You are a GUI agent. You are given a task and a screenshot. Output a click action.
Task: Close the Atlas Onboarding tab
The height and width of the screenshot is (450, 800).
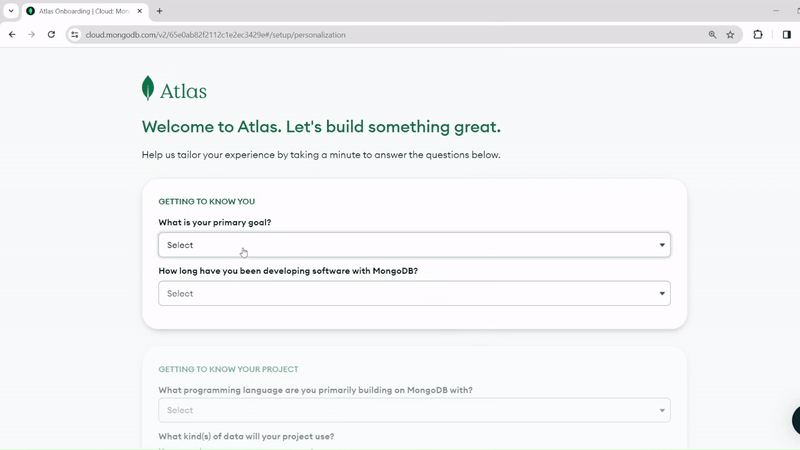[139, 11]
